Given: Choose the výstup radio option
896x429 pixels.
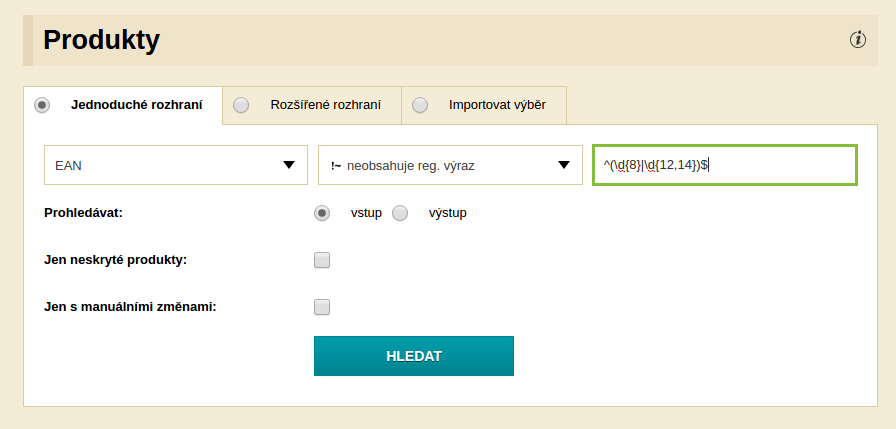Looking at the screenshot, I should 400,213.
